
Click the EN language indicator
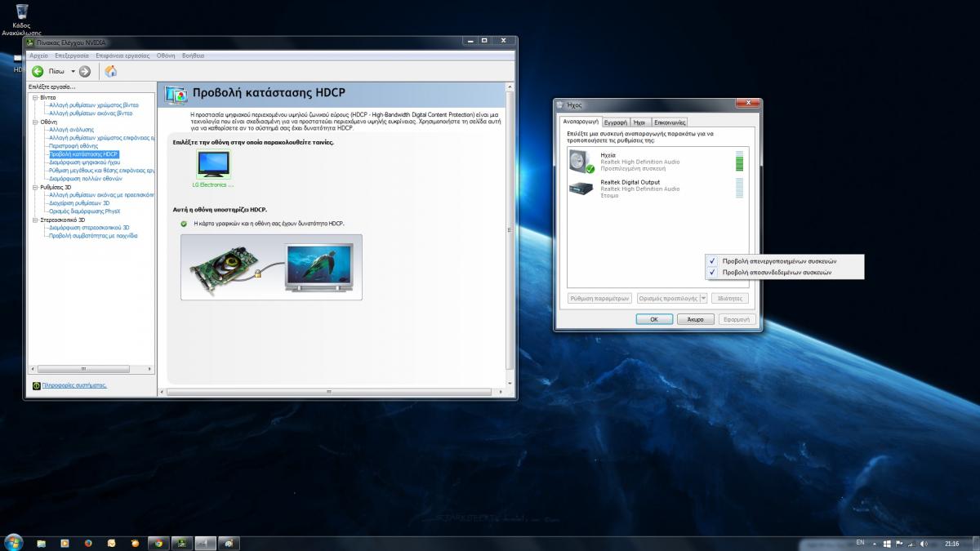860,542
